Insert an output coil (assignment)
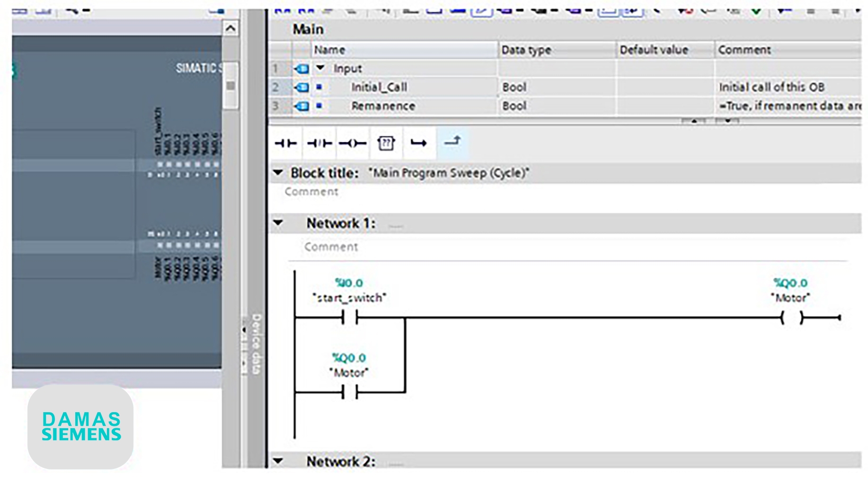 pos(353,143)
